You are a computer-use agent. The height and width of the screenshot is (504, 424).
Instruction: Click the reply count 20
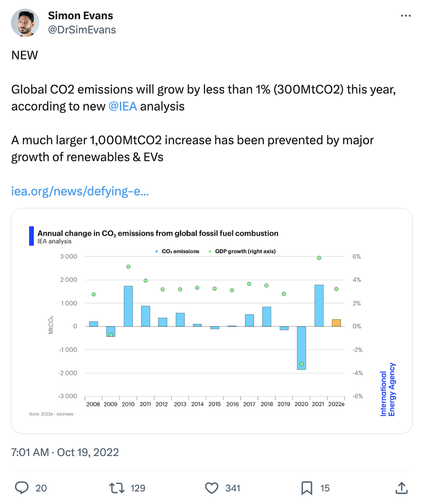(x=41, y=488)
